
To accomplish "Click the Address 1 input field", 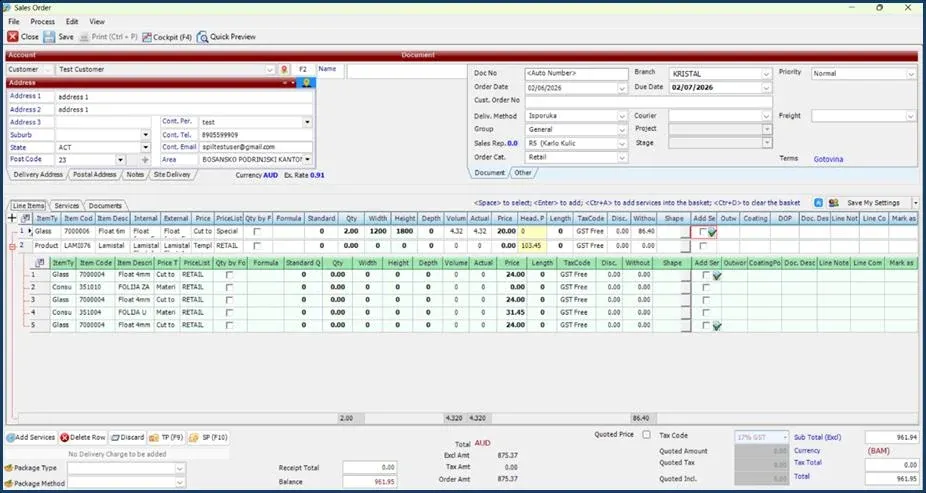I will [x=184, y=97].
